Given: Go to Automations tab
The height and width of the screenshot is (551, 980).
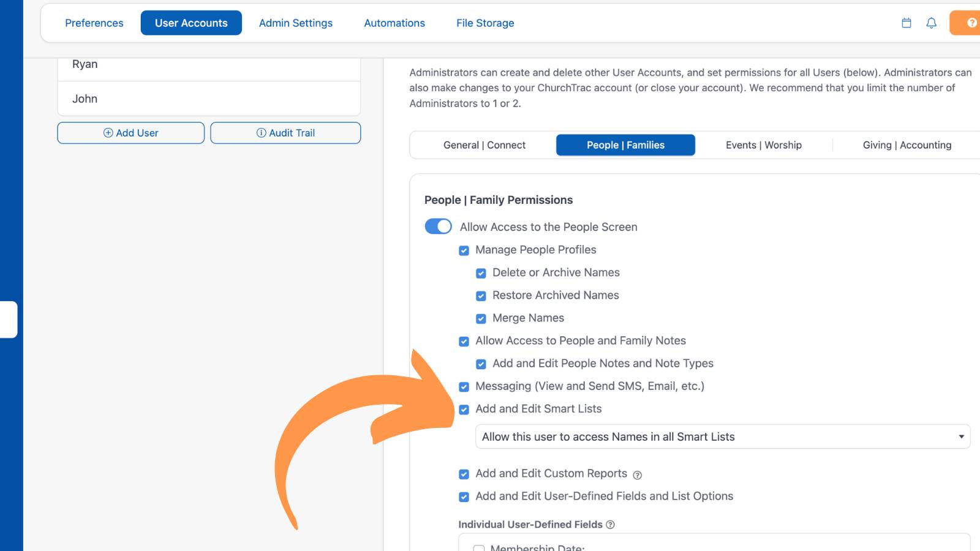Looking at the screenshot, I should tap(394, 23).
